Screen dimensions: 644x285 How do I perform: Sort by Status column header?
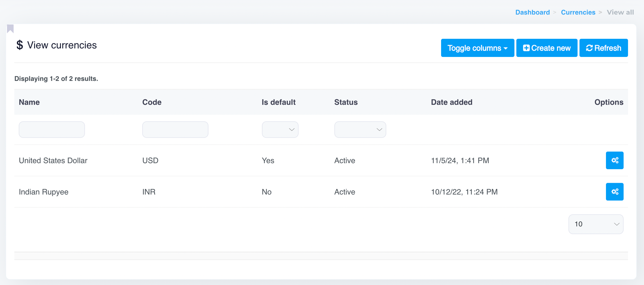coord(346,102)
